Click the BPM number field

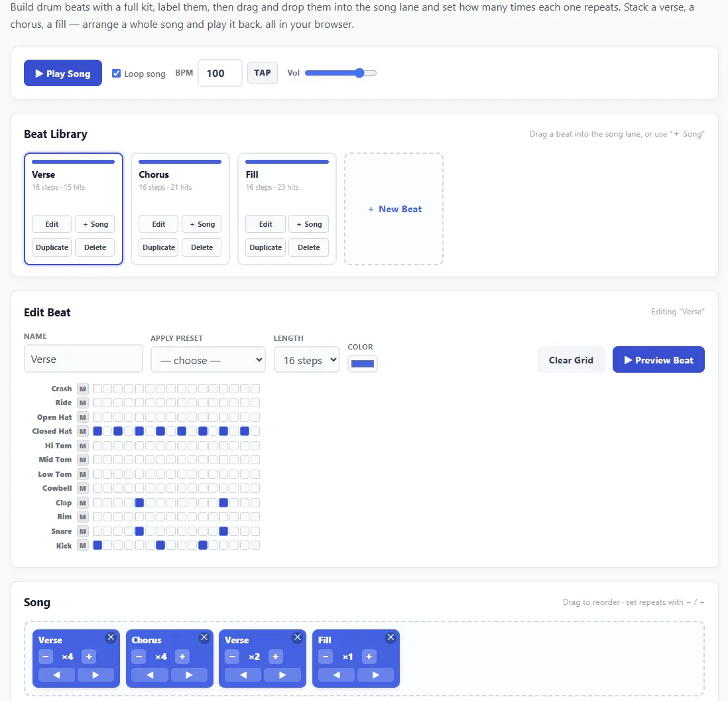tap(220, 73)
